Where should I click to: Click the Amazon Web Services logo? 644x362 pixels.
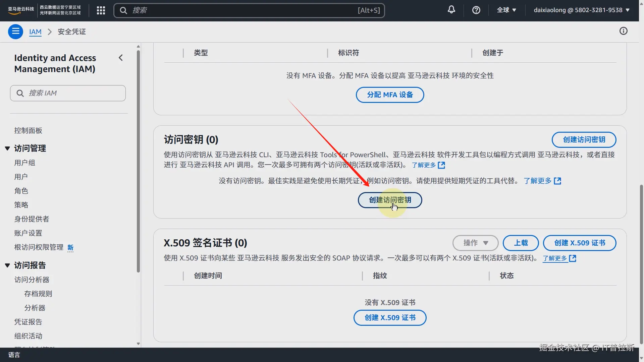[x=21, y=10]
